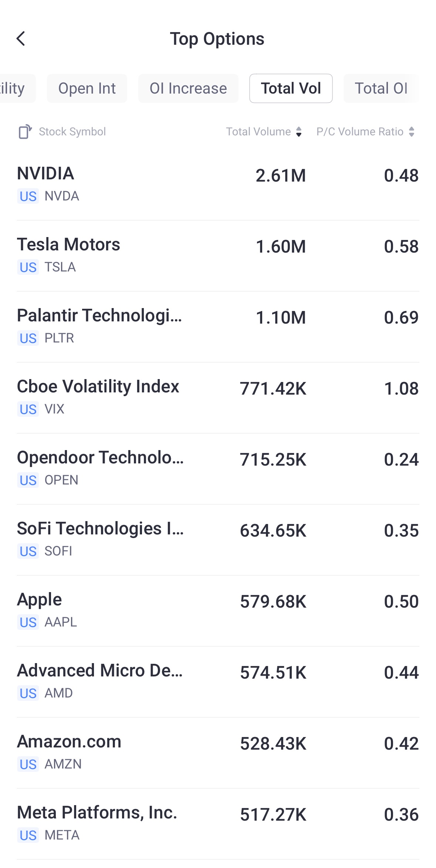Select the Opendoor Technologies row
436x868 pixels.
coord(218,468)
